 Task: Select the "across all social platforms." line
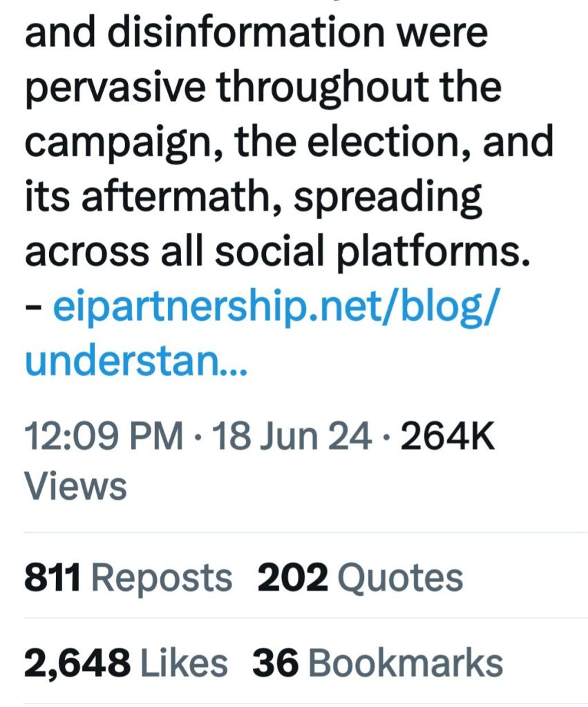coord(277,252)
